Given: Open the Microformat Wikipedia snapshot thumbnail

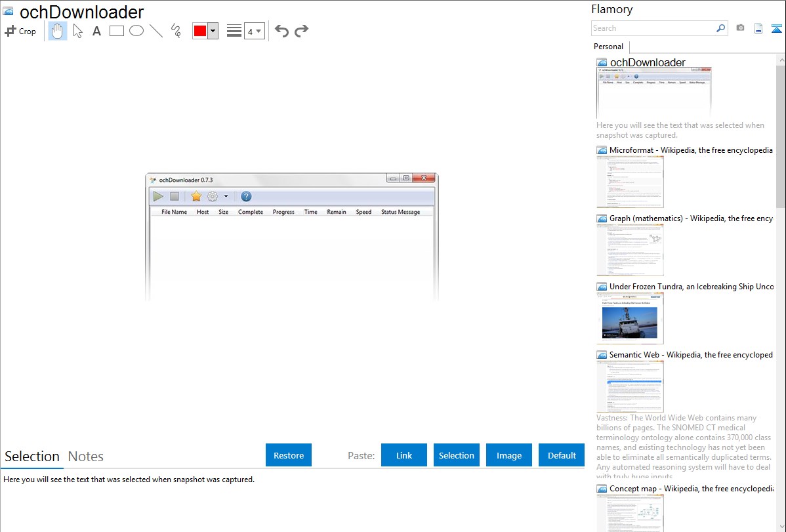Looking at the screenshot, I should 630,182.
